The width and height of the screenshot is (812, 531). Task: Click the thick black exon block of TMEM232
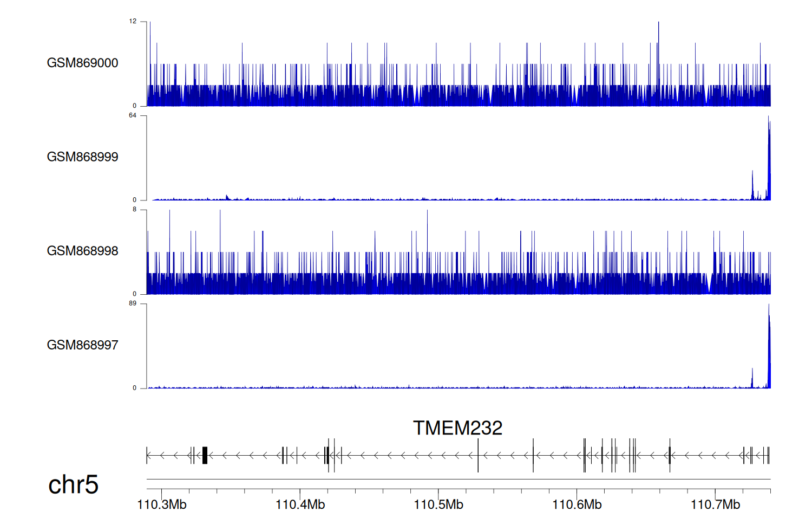point(205,455)
